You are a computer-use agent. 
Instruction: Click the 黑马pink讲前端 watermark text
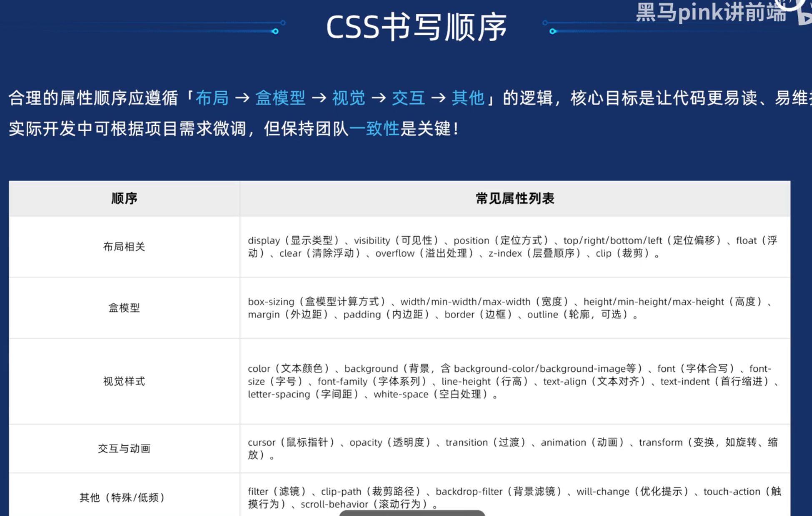(711, 13)
